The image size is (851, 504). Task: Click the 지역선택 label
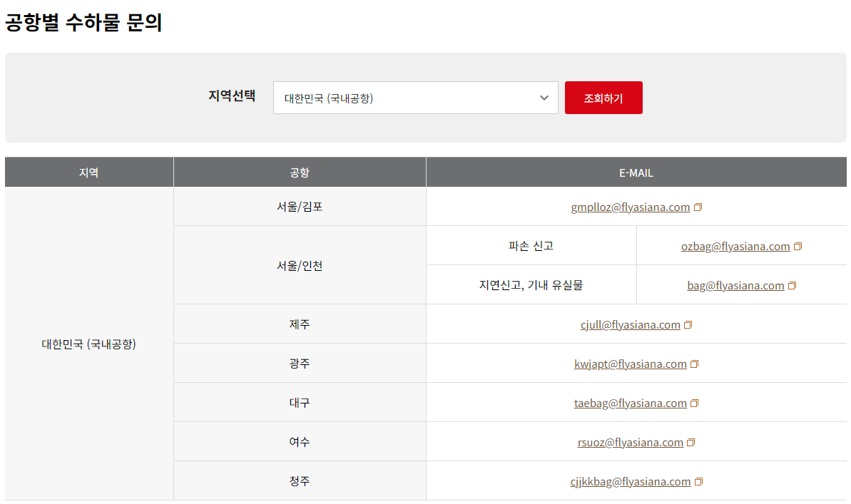point(232,96)
